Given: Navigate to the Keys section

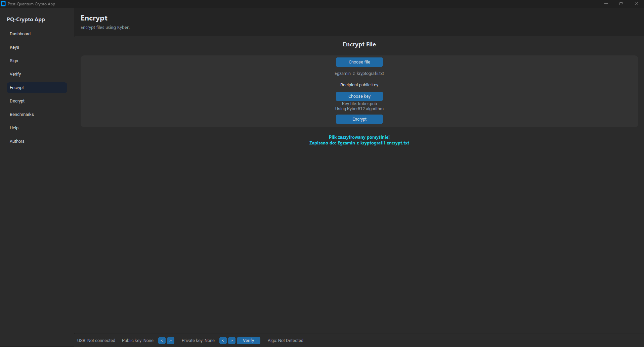Looking at the screenshot, I should coord(14,47).
